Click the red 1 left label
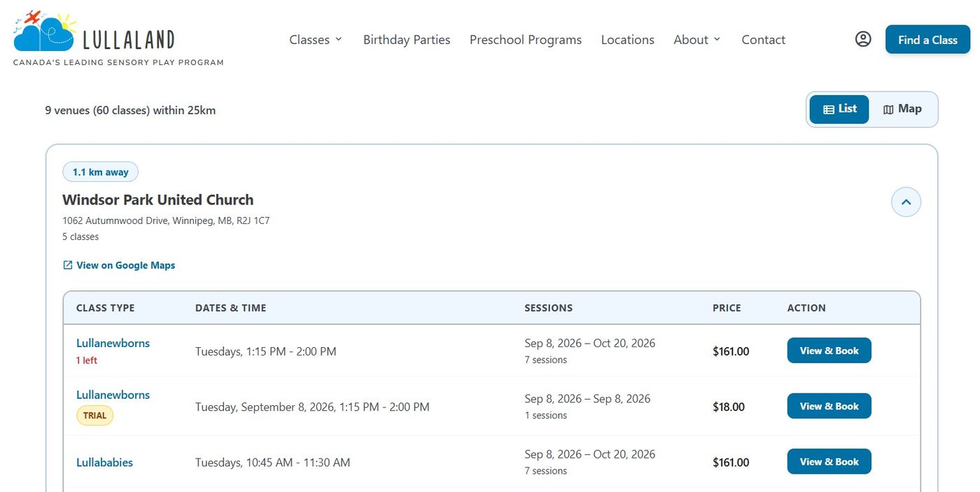The width and height of the screenshot is (980, 492). pyautogui.click(x=87, y=360)
